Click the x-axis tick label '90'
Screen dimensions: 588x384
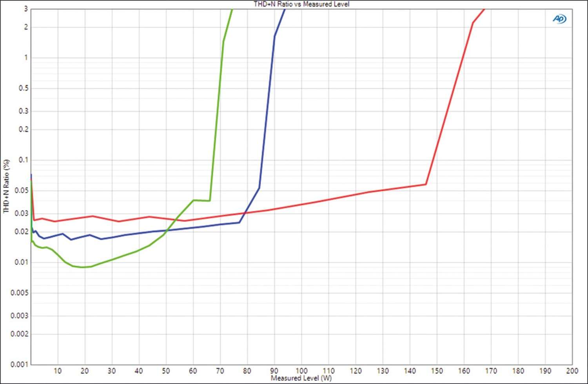[x=274, y=371]
